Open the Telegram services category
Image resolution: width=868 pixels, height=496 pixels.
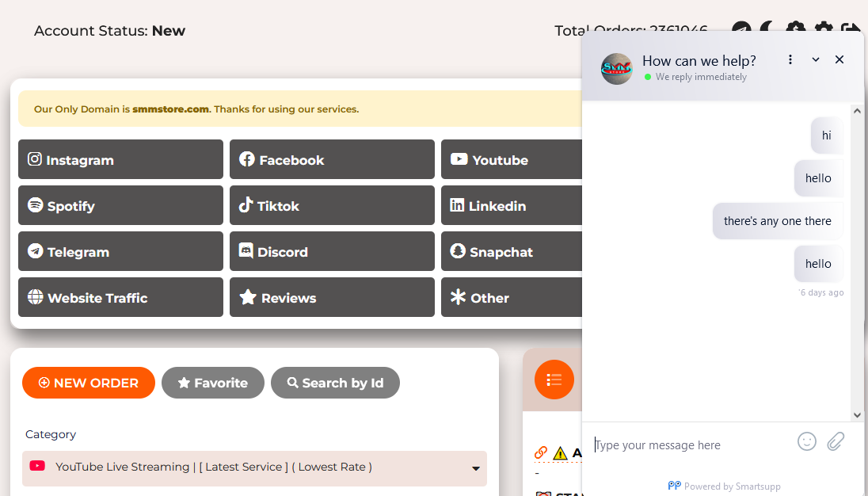tap(120, 251)
